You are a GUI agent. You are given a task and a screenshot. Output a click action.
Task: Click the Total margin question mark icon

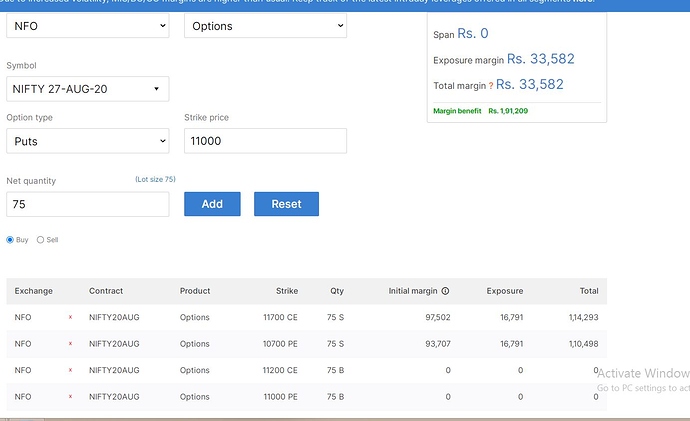pyautogui.click(x=491, y=86)
